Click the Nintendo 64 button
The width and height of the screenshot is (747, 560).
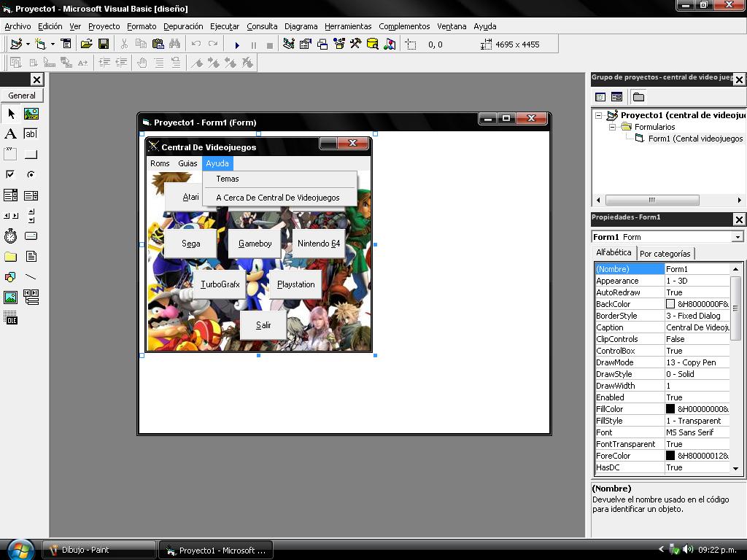tap(319, 244)
